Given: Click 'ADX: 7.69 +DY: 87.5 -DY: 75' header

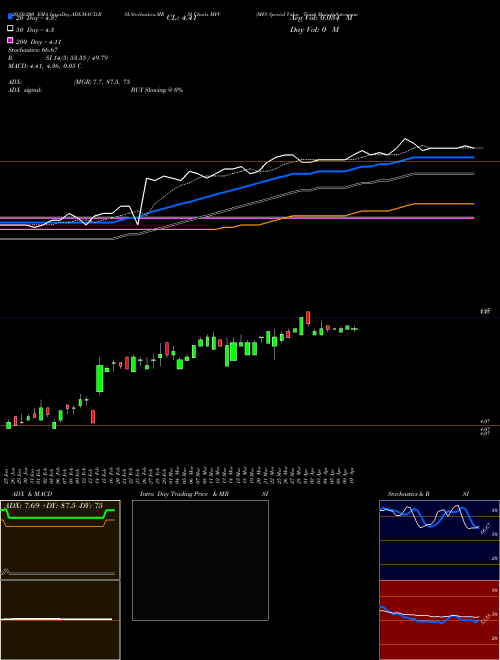Looking at the screenshot, I should 54,505.
